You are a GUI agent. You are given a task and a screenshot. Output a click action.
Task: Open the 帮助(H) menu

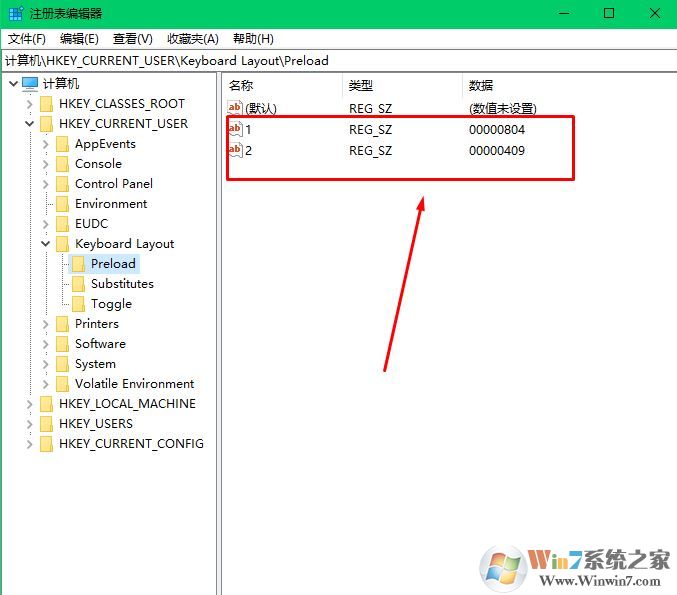tap(253, 39)
